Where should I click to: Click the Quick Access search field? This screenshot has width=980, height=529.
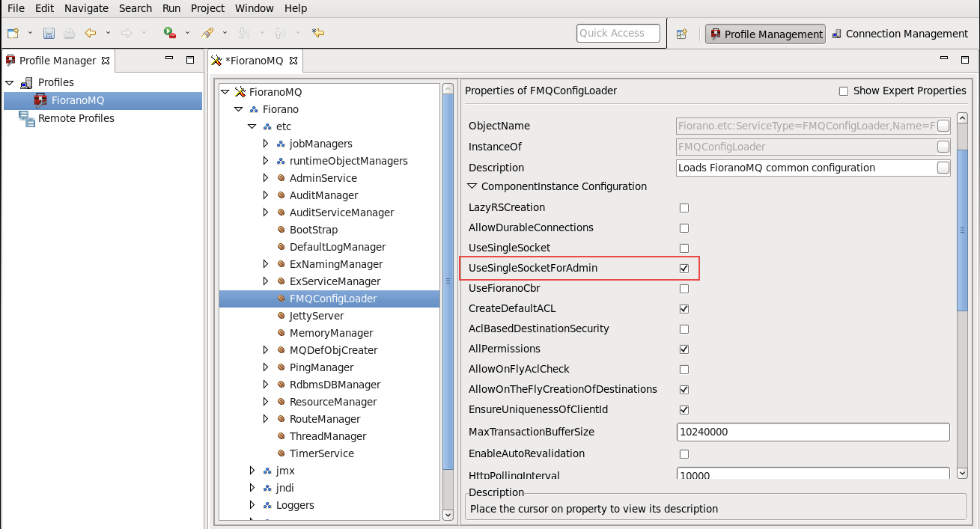(618, 33)
